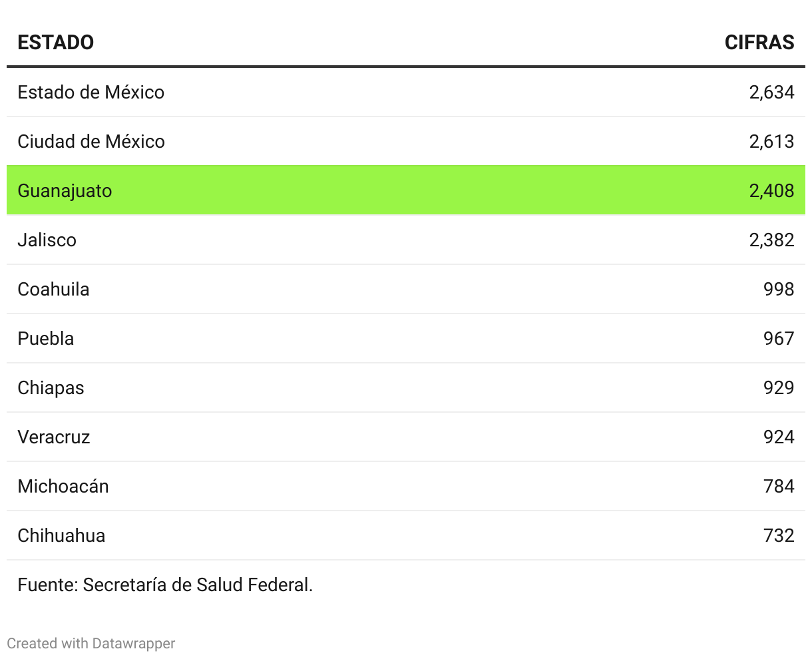This screenshot has height=659, width=812.
Task: Click the 2,634 figure for Estado de México
Action: [x=771, y=92]
